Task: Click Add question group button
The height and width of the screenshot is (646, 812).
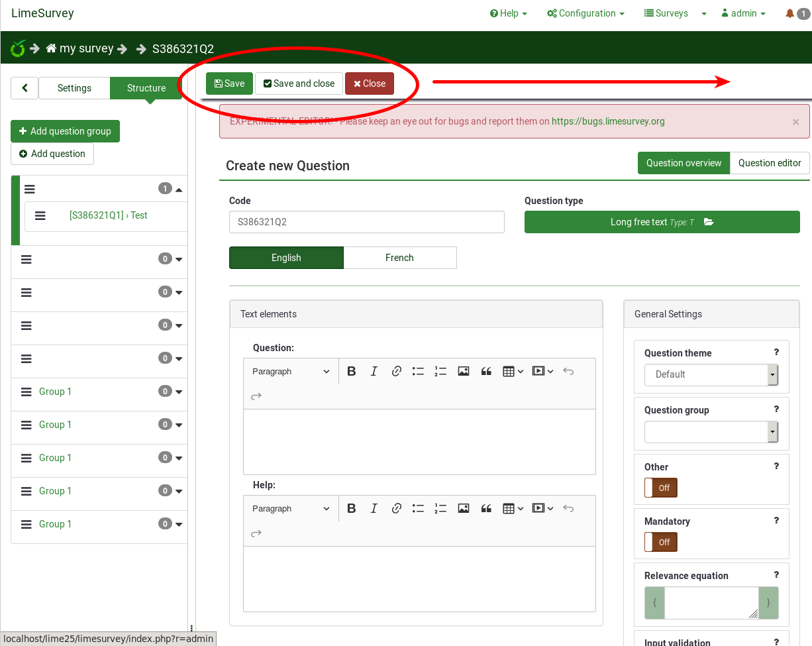Action: tap(65, 131)
